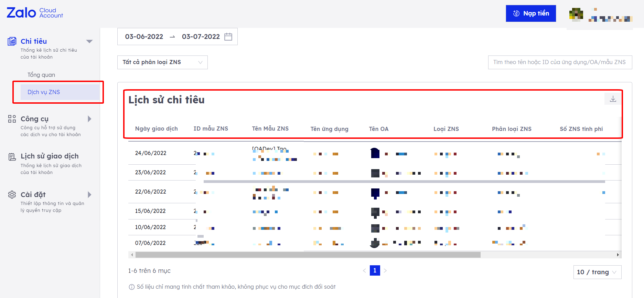Edit the start date 03-06-2022
Screen dimensions: 644x298
click(x=144, y=37)
